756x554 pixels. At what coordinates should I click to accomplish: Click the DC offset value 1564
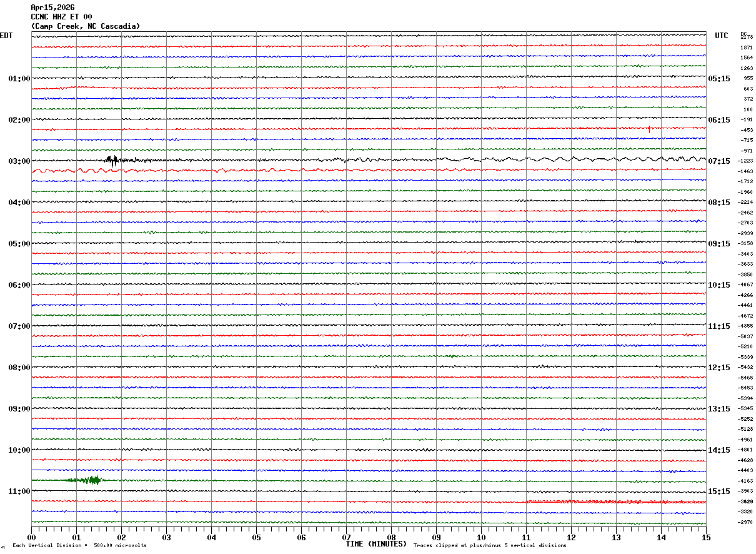coord(746,58)
